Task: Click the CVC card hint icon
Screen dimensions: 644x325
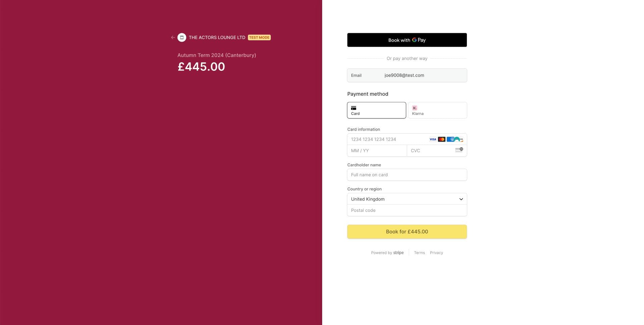Action: click(x=459, y=150)
